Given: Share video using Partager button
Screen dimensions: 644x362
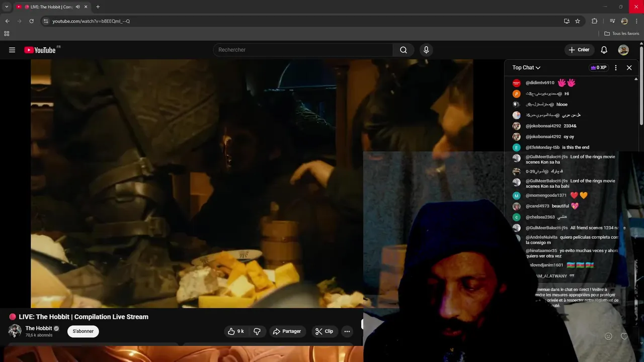Looking at the screenshot, I should coord(287,331).
